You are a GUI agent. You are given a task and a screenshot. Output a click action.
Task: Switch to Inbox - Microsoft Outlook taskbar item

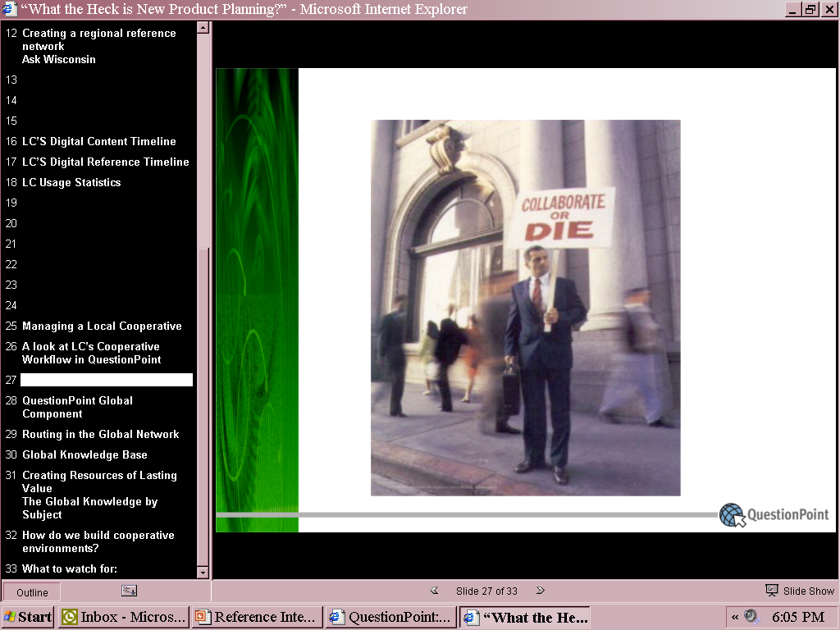pyautogui.click(x=124, y=617)
